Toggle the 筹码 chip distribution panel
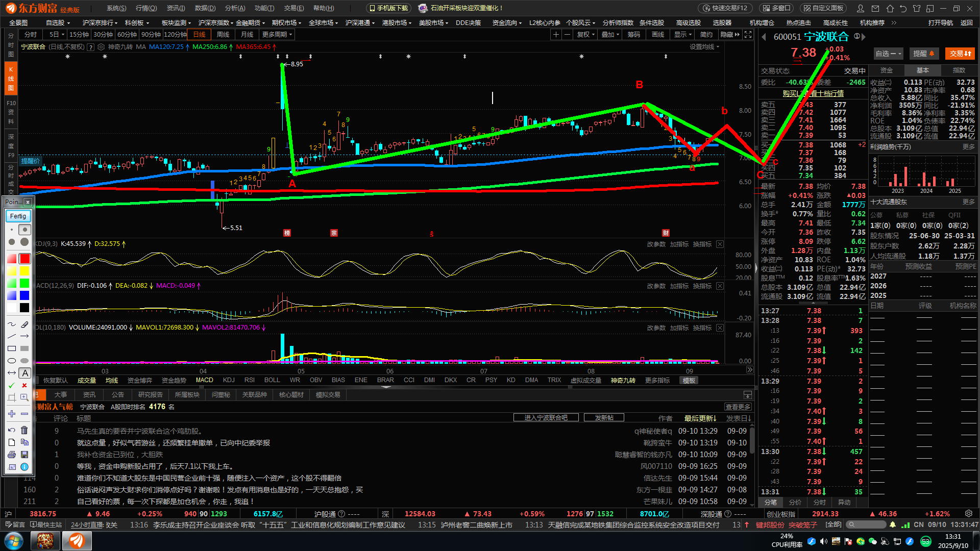 coord(633,34)
